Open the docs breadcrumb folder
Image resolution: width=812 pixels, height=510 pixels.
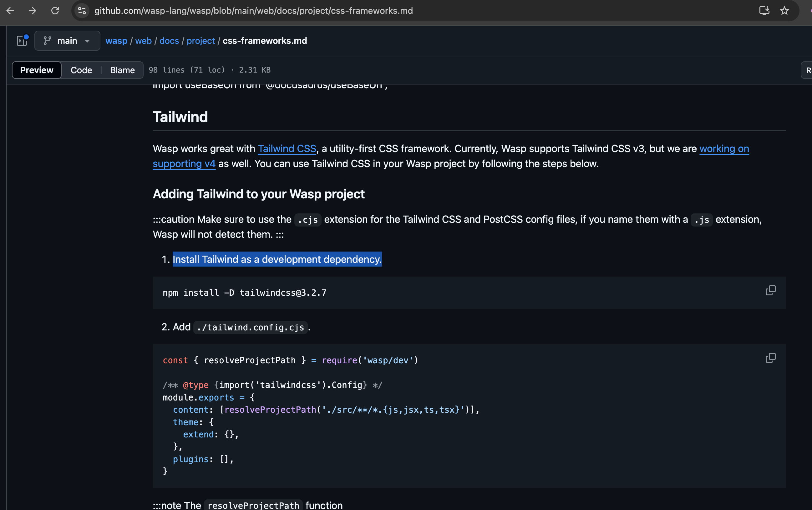click(169, 41)
